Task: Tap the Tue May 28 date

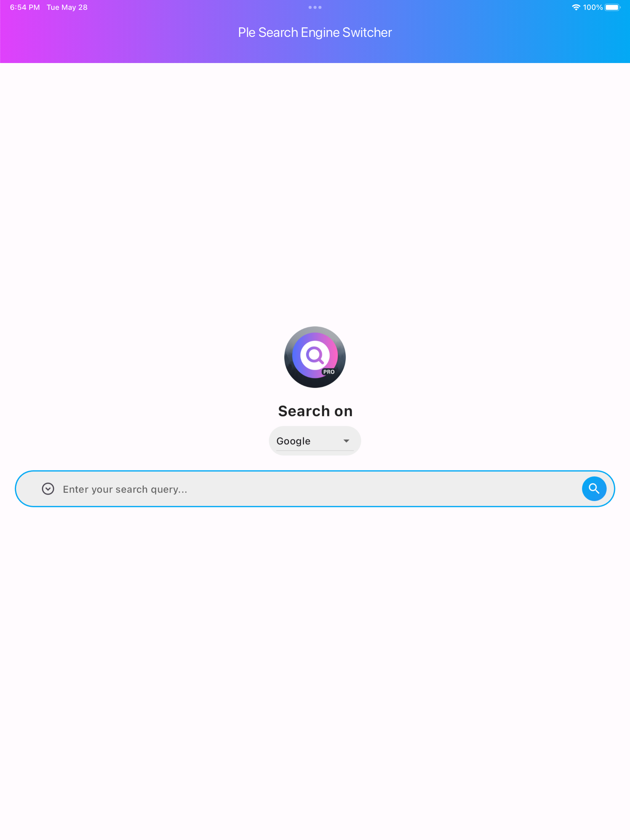Action: pyautogui.click(x=67, y=7)
